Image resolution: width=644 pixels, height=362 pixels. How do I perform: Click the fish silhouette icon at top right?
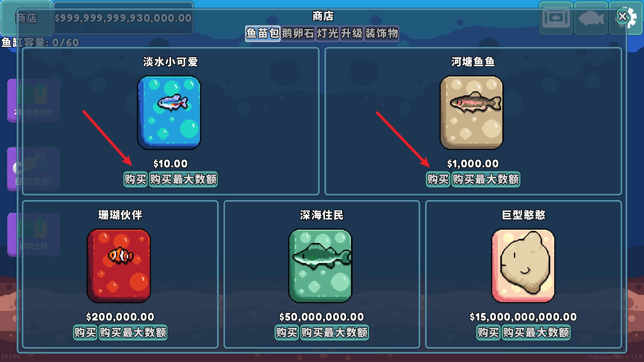tap(591, 19)
